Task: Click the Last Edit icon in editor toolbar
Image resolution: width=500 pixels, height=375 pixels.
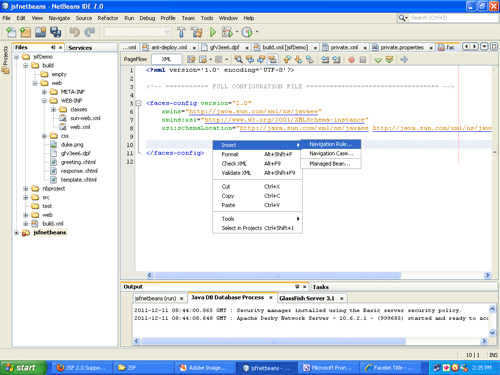Action: pos(191,60)
